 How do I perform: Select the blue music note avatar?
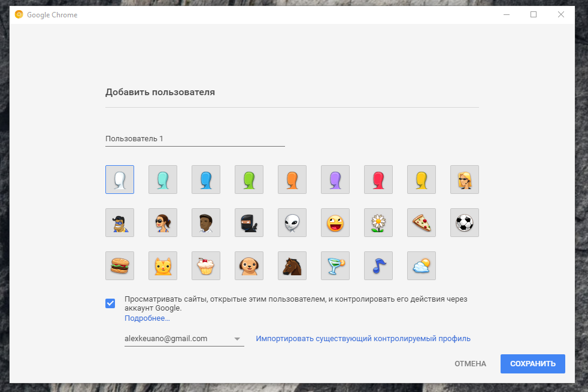click(378, 266)
